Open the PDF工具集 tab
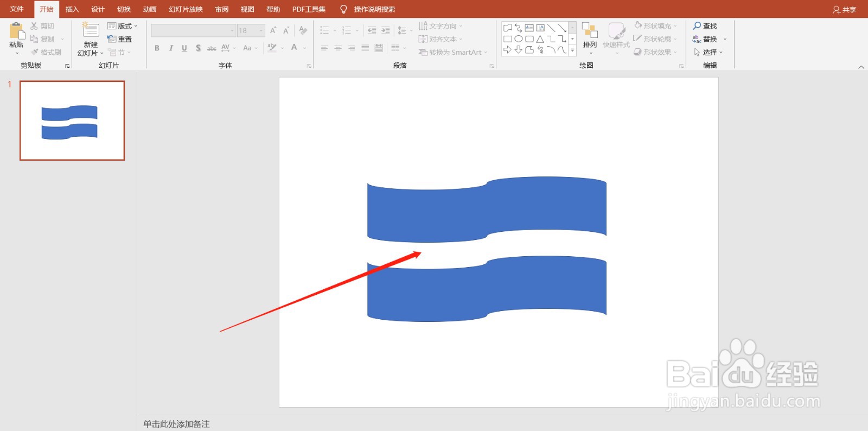 tap(309, 9)
